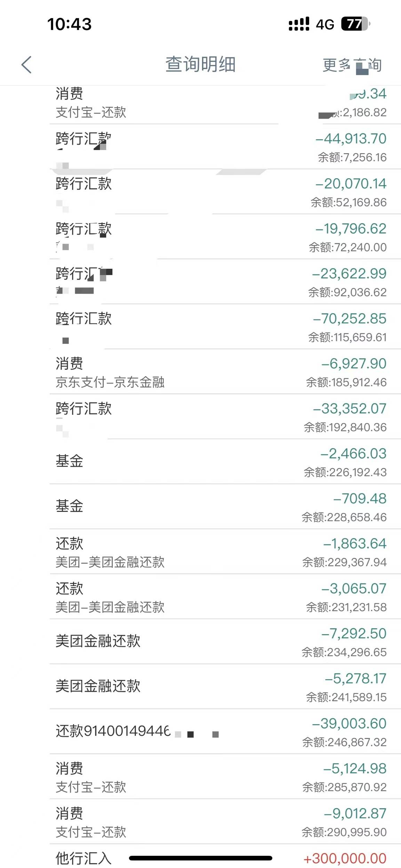Open the 更多查询 link
This screenshot has width=401, height=868.
352,65
